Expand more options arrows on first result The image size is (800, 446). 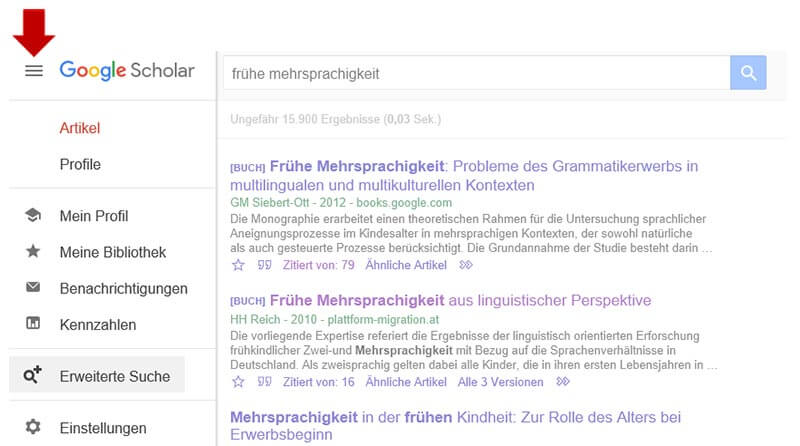[466, 265]
